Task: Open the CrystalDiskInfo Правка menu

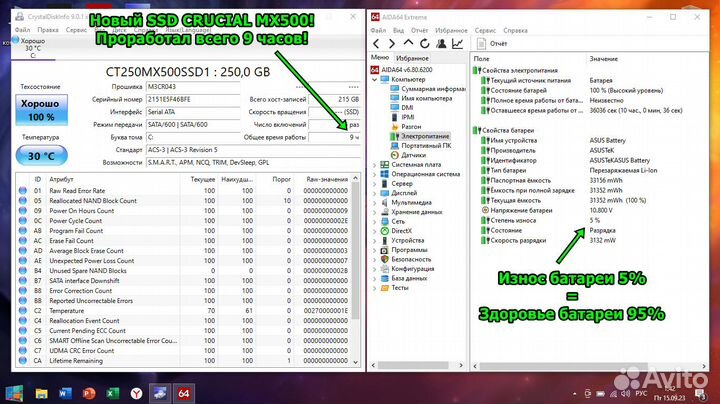Action: pos(48,30)
